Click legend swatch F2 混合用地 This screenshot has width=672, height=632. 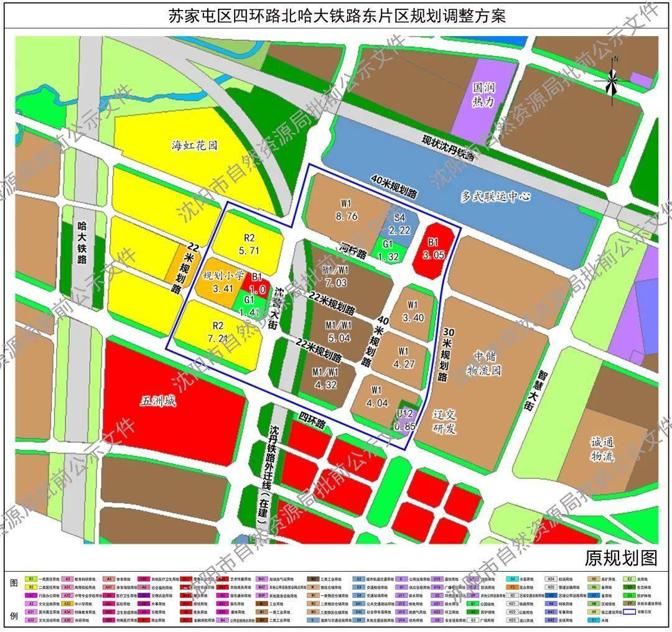click(x=513, y=587)
